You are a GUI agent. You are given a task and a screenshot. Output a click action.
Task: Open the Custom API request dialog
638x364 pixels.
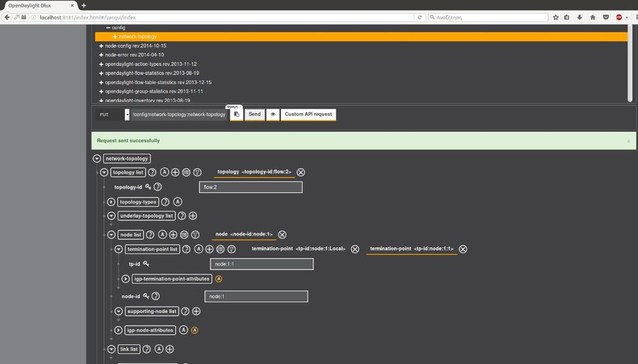[308, 114]
